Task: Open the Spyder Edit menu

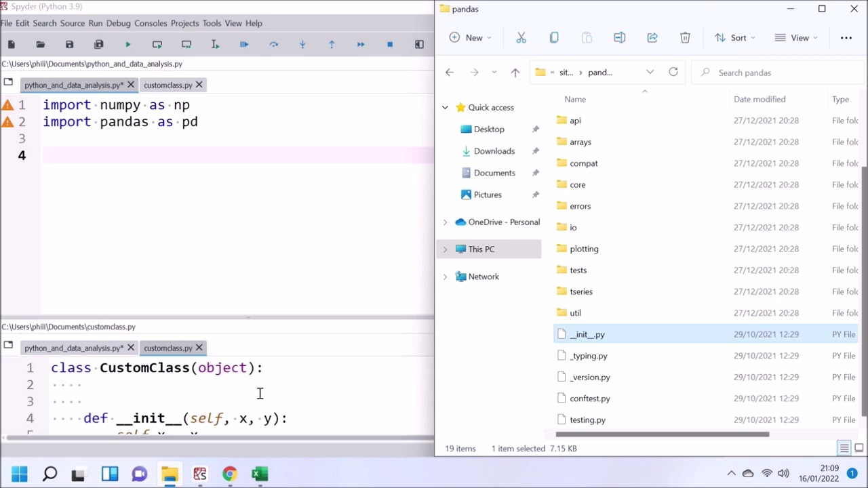Action: pyautogui.click(x=22, y=23)
